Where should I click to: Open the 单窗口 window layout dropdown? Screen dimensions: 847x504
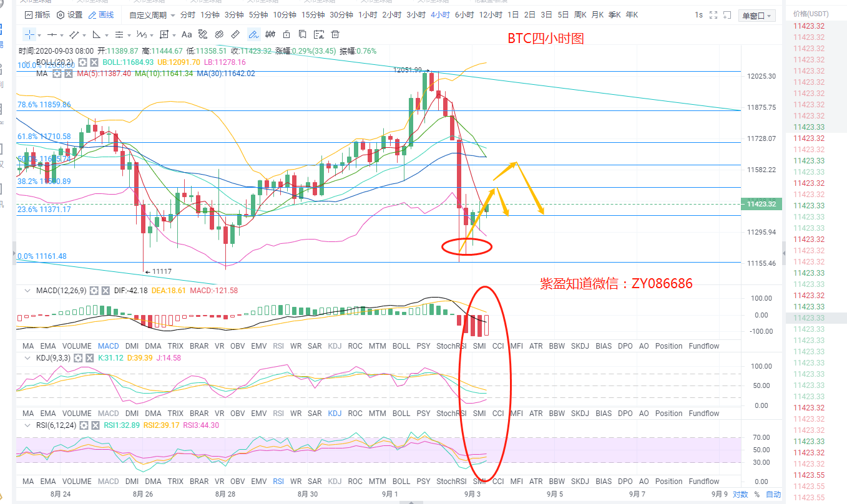[756, 16]
